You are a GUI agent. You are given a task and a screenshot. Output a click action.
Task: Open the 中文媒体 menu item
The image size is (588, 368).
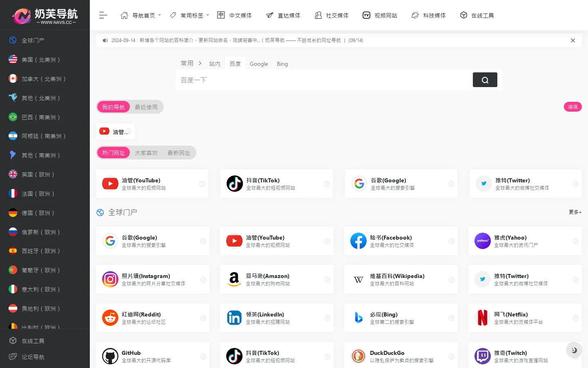point(234,15)
